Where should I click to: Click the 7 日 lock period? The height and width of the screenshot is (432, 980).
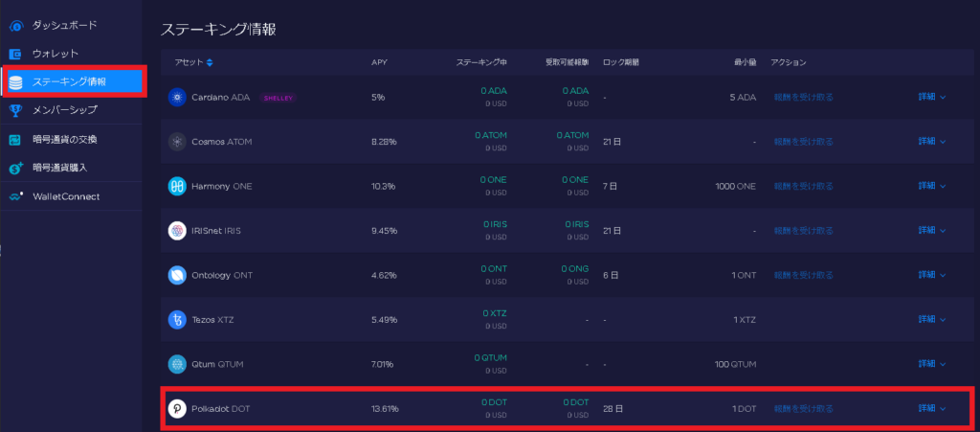pos(611,186)
